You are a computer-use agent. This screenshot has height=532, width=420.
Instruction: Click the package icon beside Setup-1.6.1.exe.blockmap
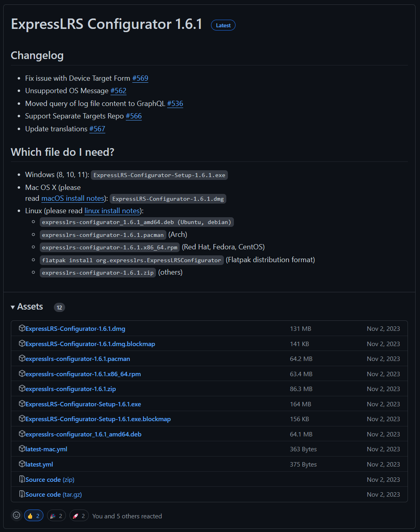pyautogui.click(x=22, y=418)
